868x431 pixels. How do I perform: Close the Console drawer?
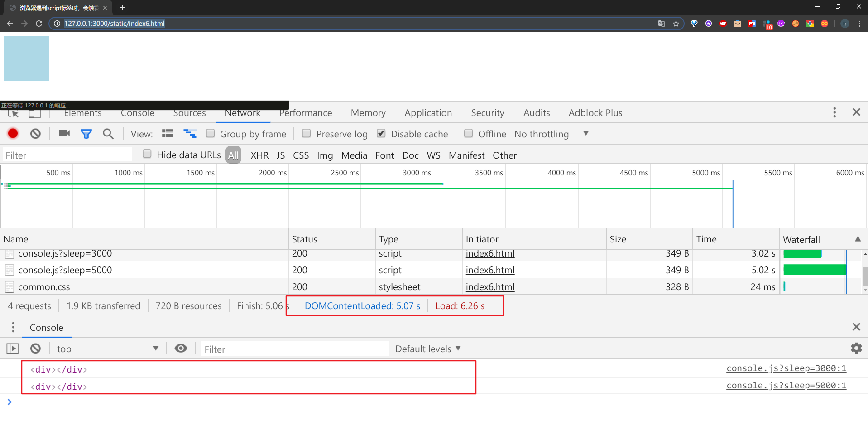(856, 327)
